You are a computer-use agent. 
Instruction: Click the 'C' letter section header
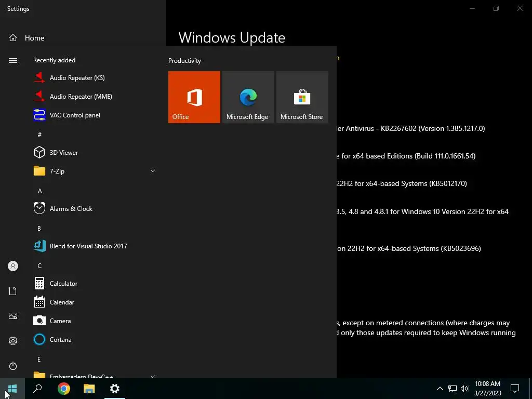39,265
